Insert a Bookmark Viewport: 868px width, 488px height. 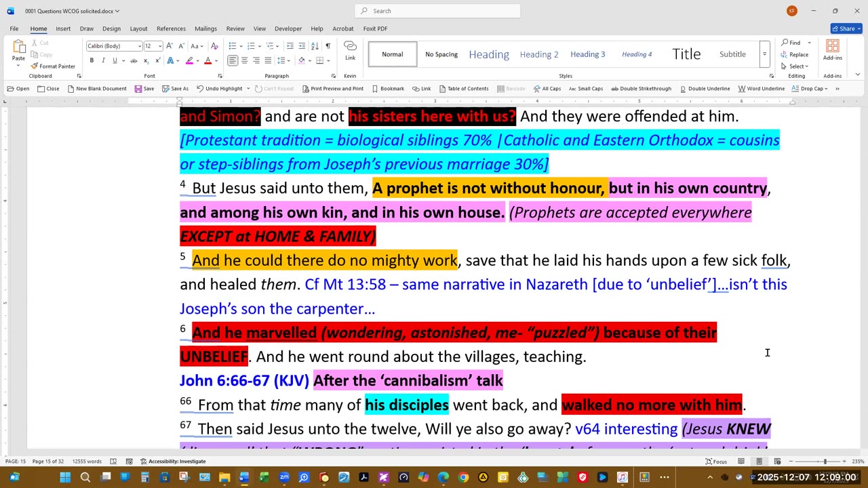(x=387, y=89)
